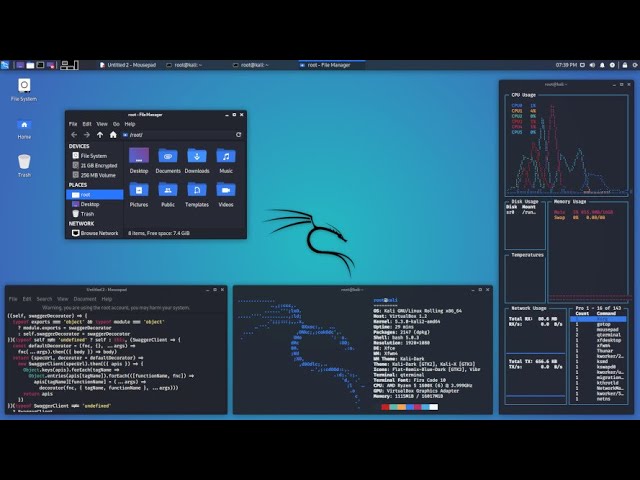Select root under PLACES in the sidebar
This screenshot has width=640, height=480.
95,195
